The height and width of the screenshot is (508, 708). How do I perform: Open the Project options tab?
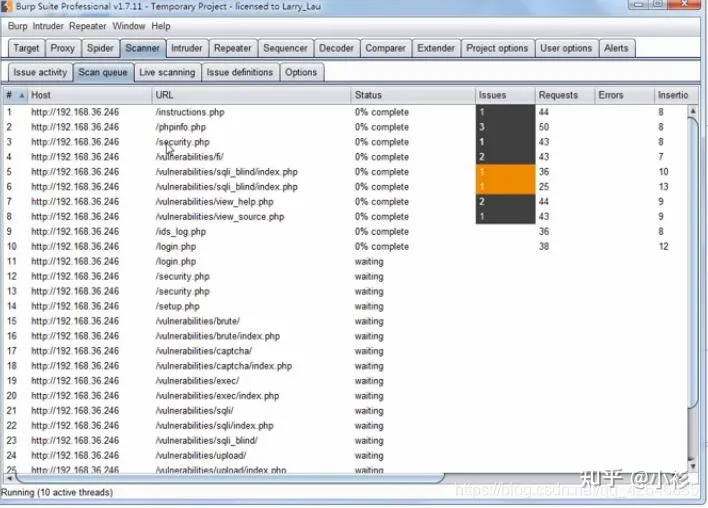coord(497,48)
